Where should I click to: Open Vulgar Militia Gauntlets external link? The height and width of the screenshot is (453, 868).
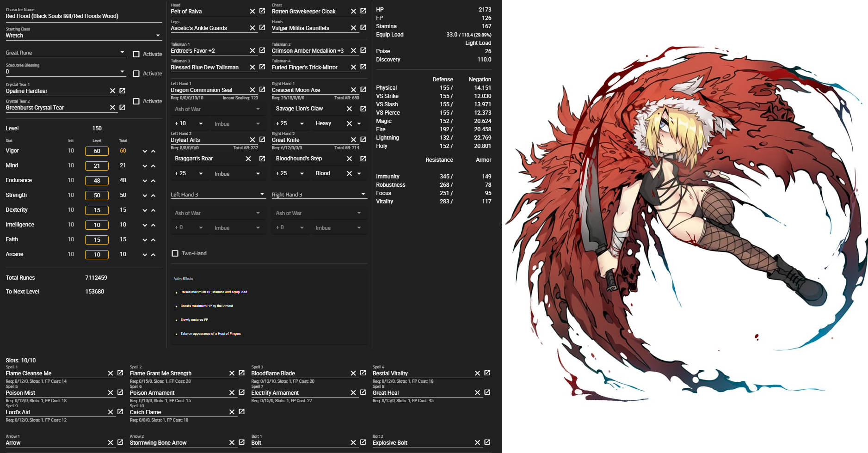point(363,27)
